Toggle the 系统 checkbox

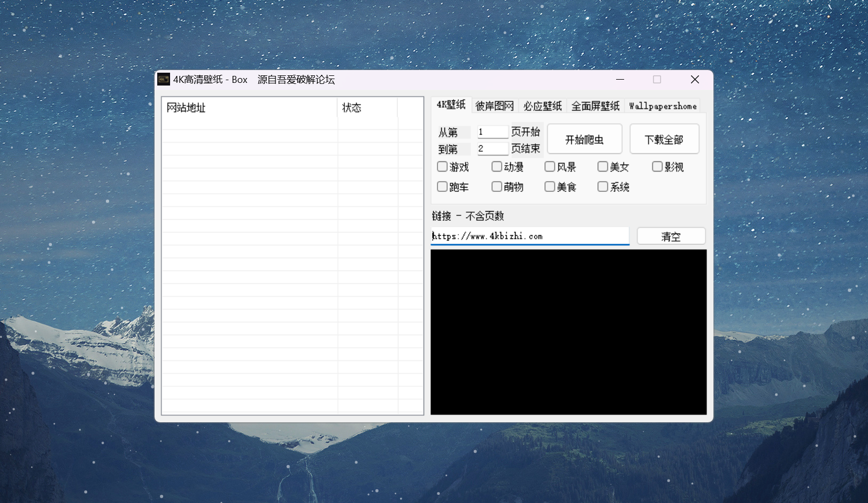coord(603,187)
